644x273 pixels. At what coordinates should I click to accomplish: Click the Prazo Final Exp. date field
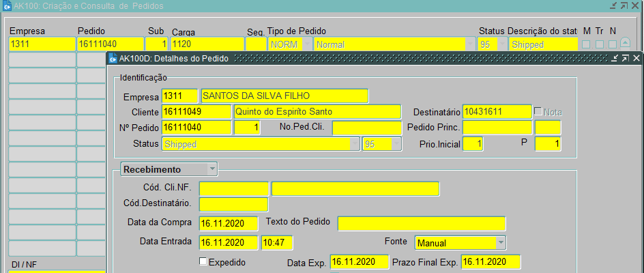(491, 262)
